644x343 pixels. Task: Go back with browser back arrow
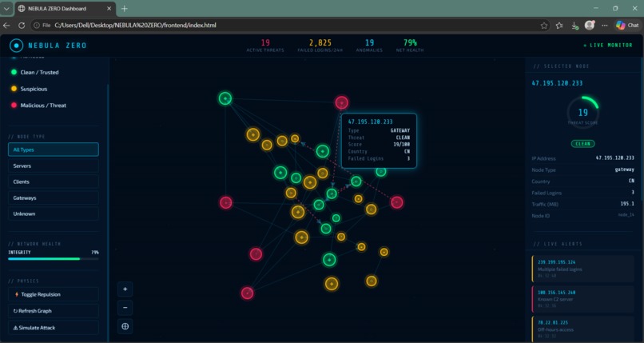(x=6, y=26)
